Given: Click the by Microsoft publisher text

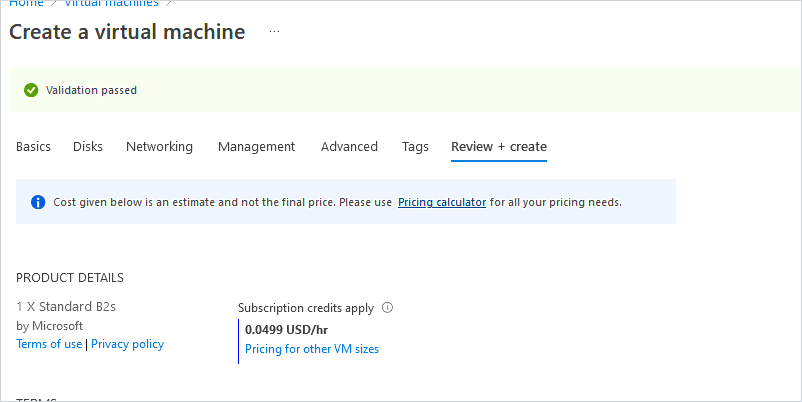Looking at the screenshot, I should click(50, 326).
